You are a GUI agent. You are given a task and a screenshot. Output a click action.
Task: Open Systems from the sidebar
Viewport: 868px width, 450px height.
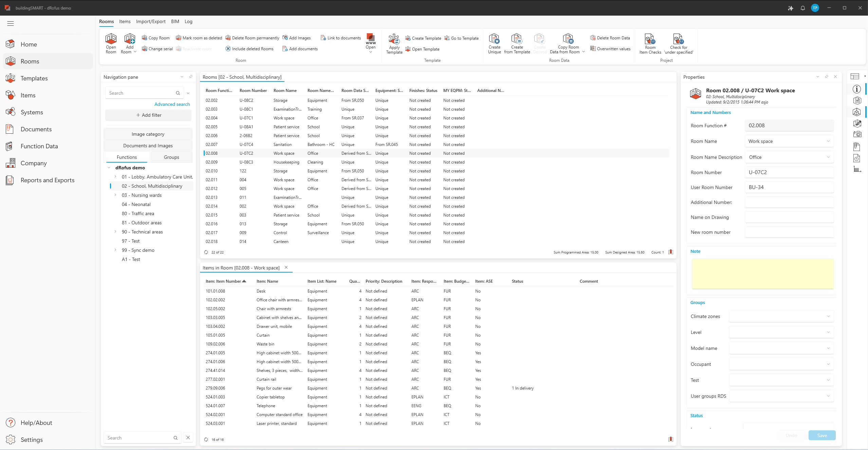(x=48, y=112)
